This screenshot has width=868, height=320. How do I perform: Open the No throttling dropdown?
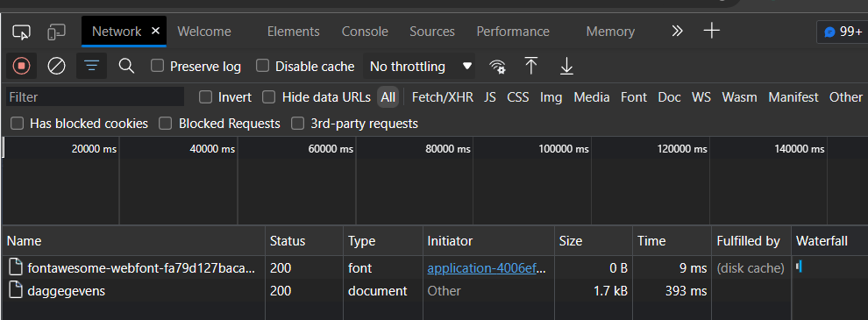[x=421, y=67]
